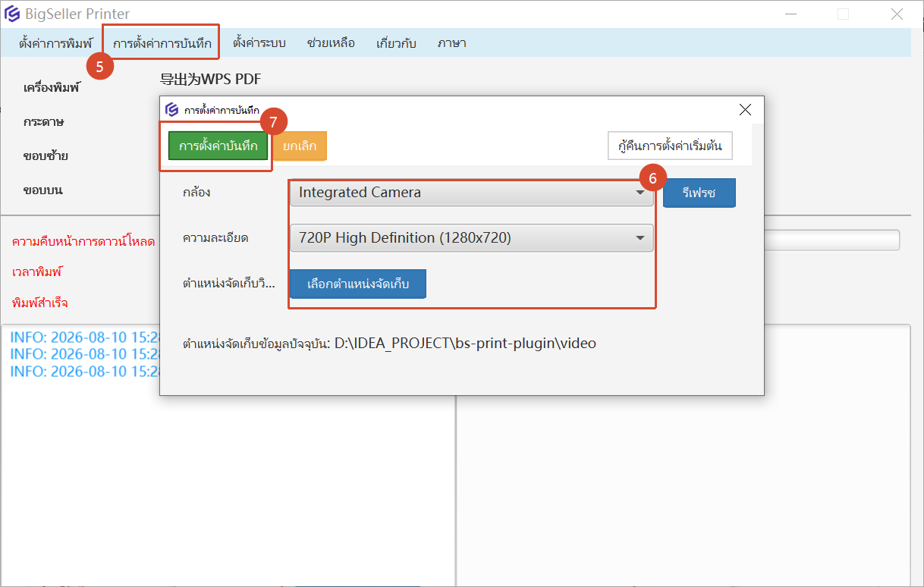Click the second INFO log entry
The width and height of the screenshot is (924, 587).
[85, 353]
